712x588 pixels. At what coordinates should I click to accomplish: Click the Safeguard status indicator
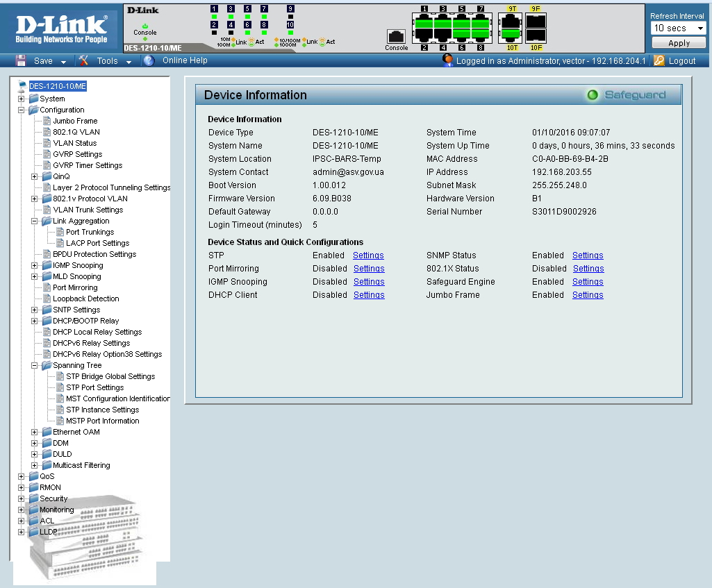pyautogui.click(x=593, y=95)
